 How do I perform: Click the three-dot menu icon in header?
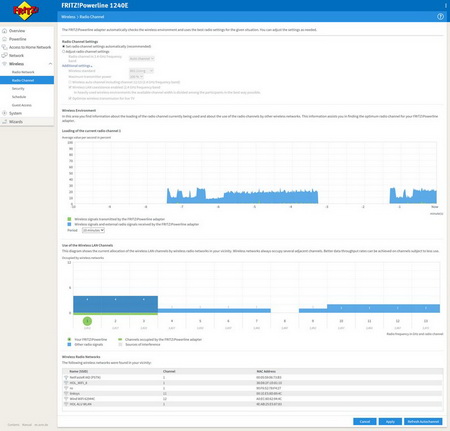(x=446, y=6)
